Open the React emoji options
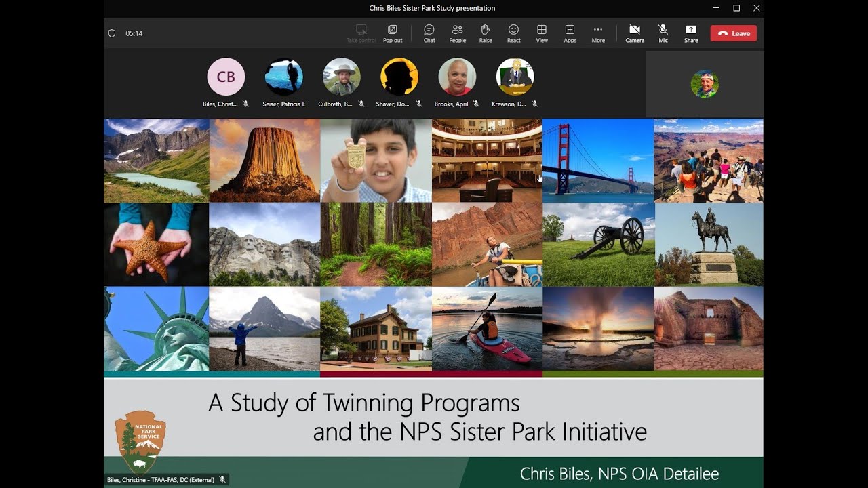Image resolution: width=868 pixels, height=488 pixels. [x=513, y=33]
